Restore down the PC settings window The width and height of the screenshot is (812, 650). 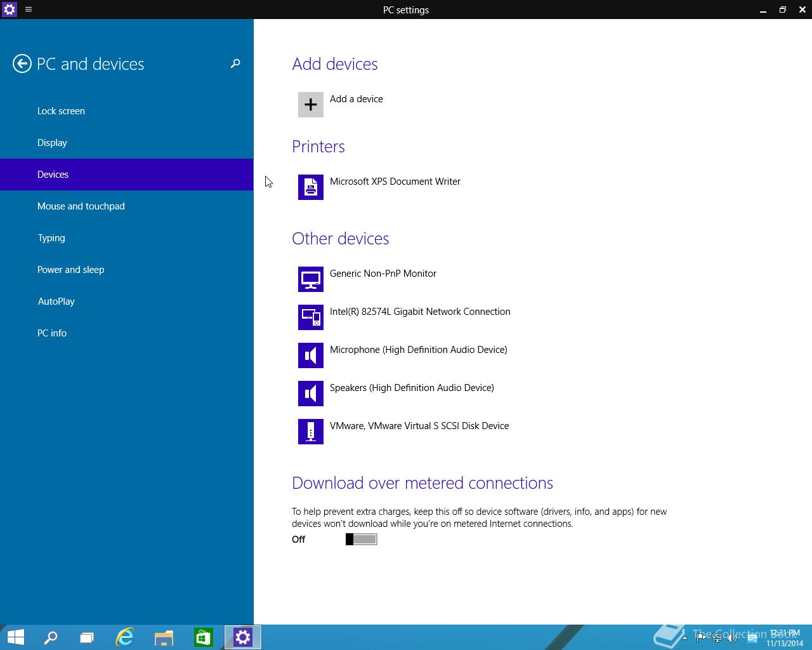[783, 10]
